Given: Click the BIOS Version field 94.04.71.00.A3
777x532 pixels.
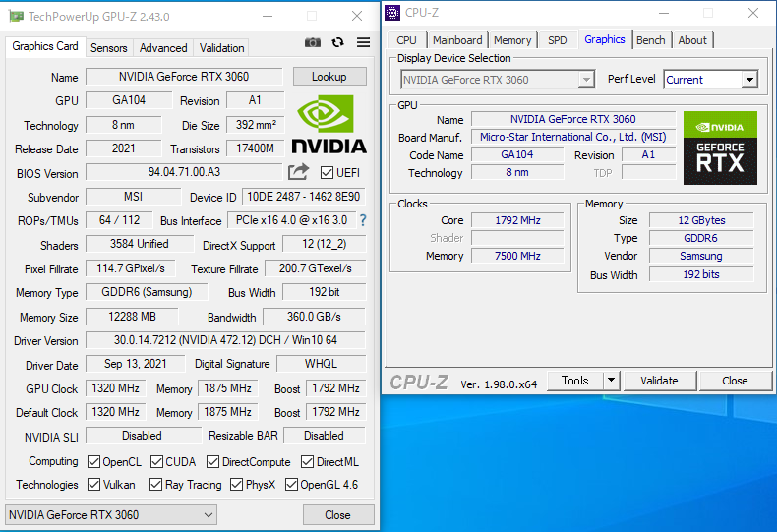Looking at the screenshot, I should [184, 172].
